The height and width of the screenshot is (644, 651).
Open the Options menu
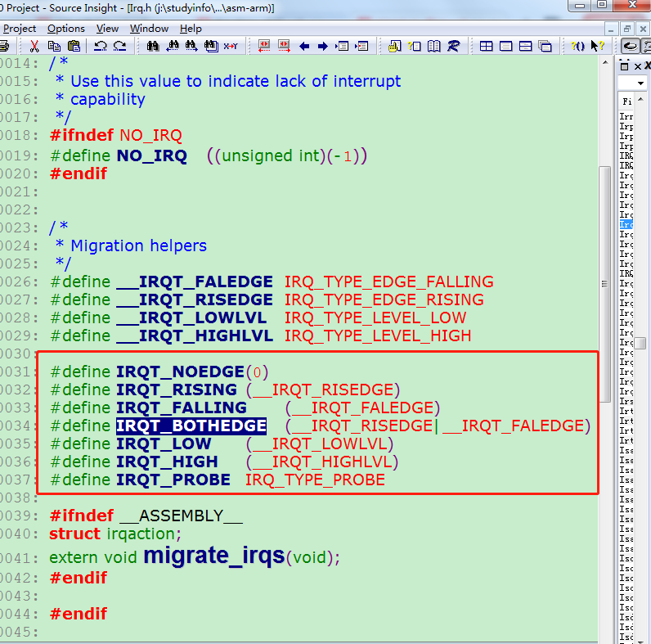66,29
